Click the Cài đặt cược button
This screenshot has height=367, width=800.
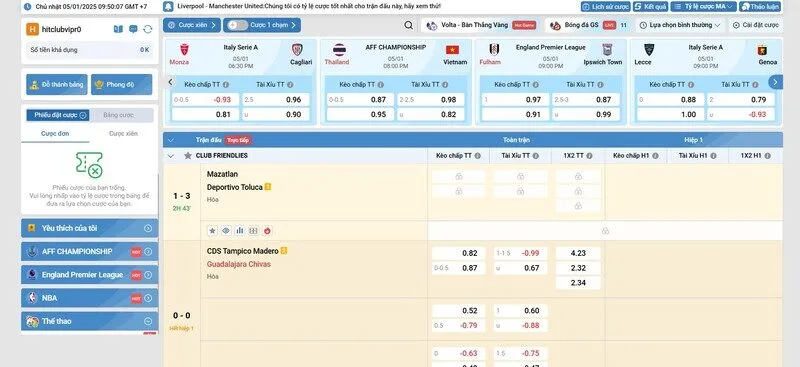[756, 25]
